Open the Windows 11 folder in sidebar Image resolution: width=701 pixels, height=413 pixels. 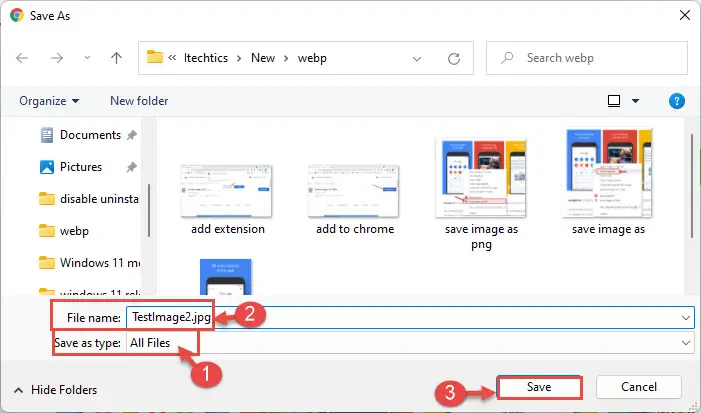coord(89,263)
